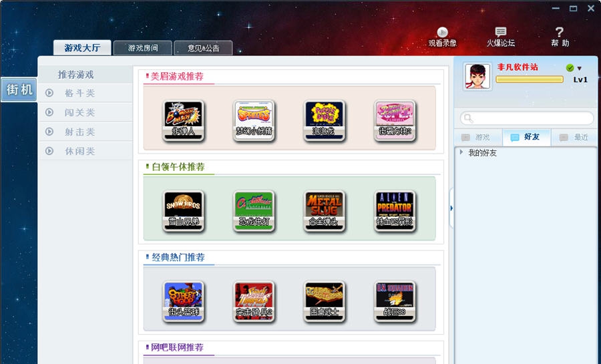Select the 好友 friends tab
Viewport: 601px width, 364px height.
point(526,137)
